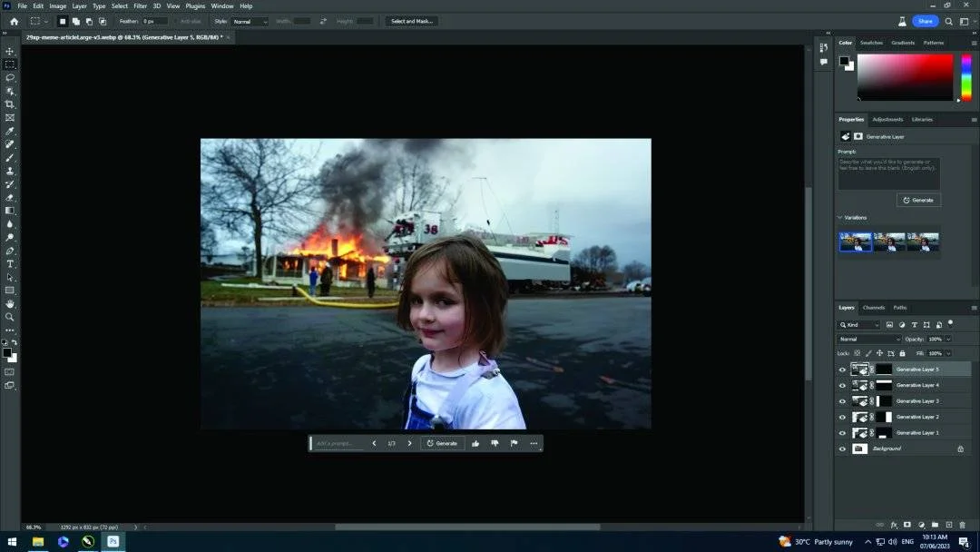Click the create new layer icon
980x552 pixels.
coord(949,525)
